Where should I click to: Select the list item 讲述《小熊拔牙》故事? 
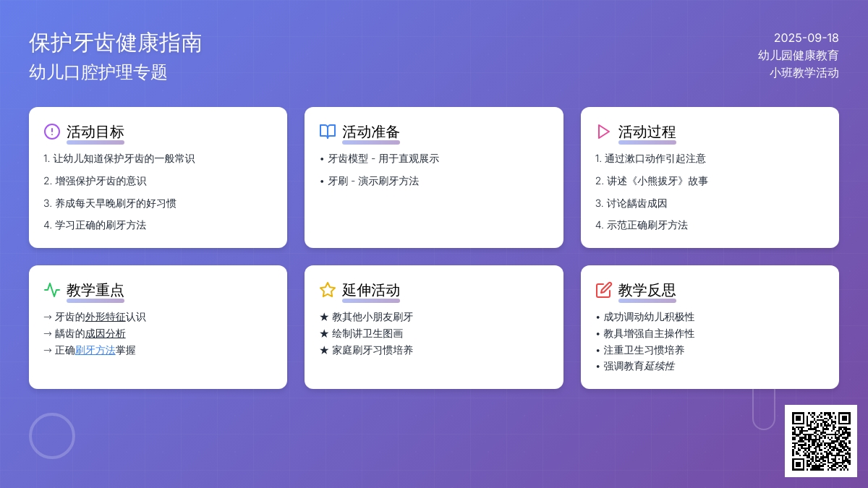click(656, 181)
